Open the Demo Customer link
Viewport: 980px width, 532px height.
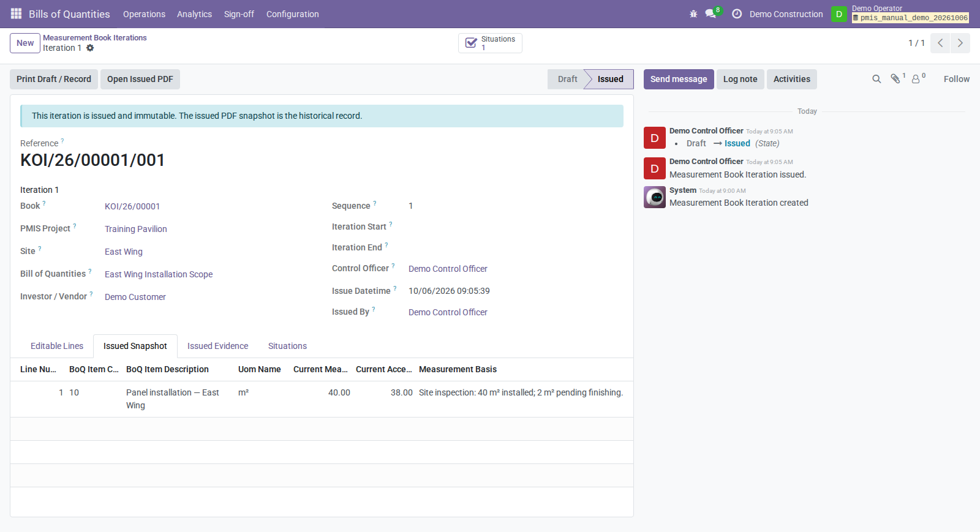coord(135,297)
